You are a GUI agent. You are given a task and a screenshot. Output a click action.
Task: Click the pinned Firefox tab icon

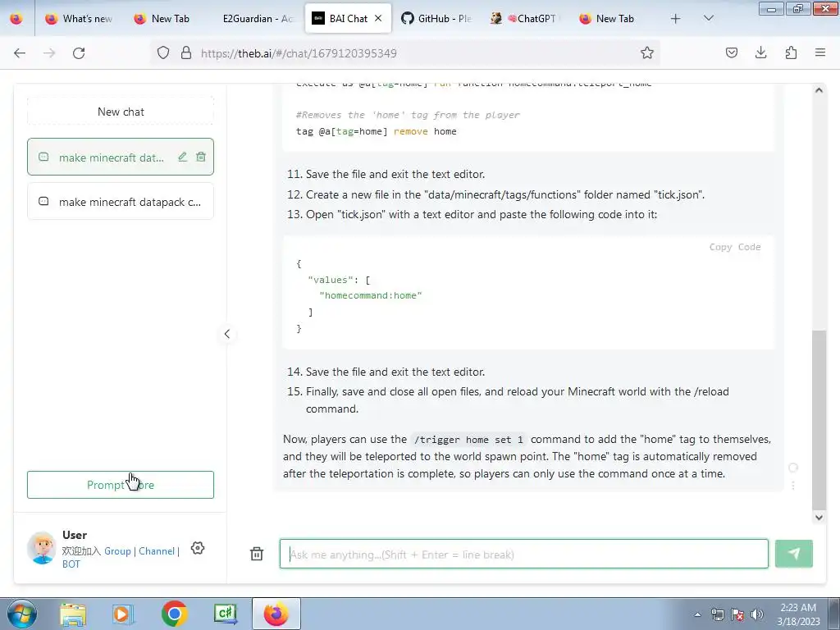point(16,18)
